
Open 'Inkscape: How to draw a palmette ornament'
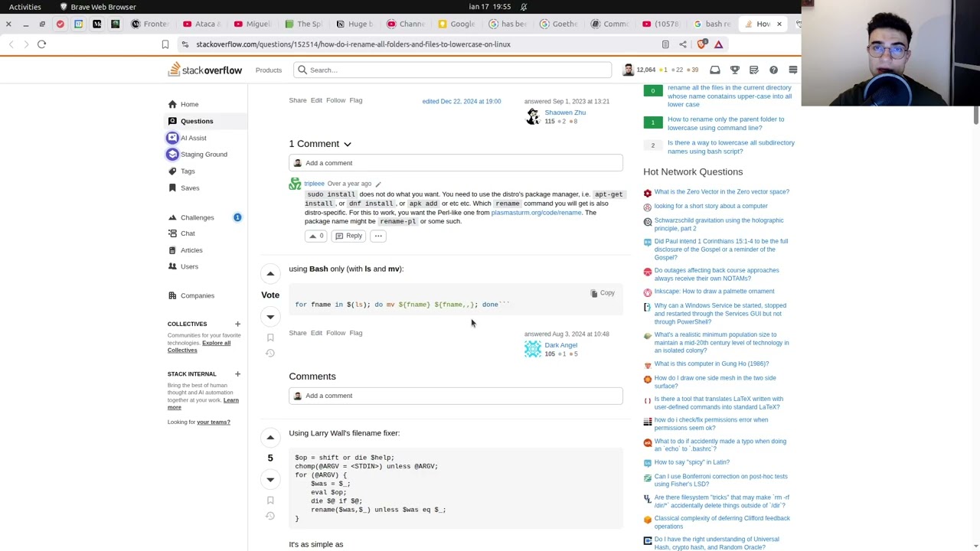tap(714, 292)
